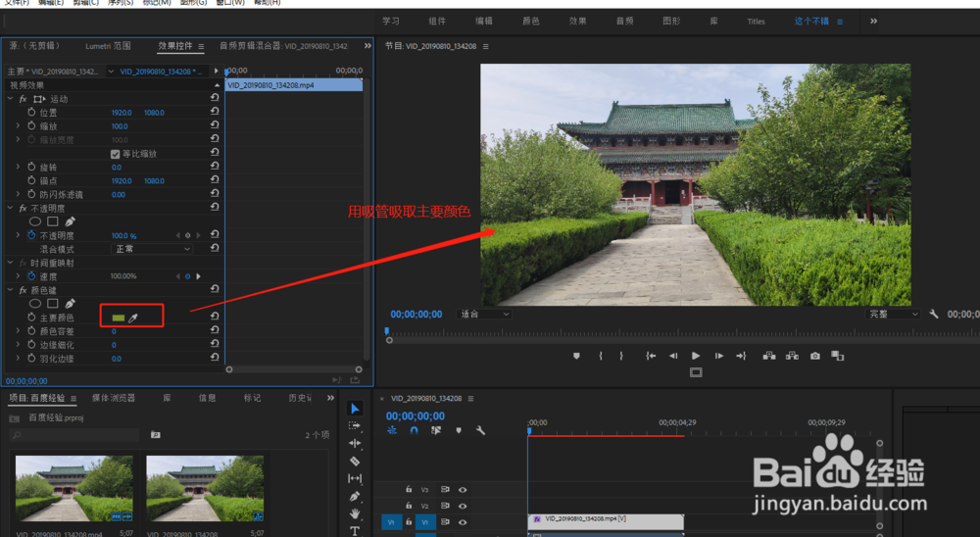The width and height of the screenshot is (980, 537).
Task: Toggle animation stopwatch for 旋转
Action: pos(31,167)
